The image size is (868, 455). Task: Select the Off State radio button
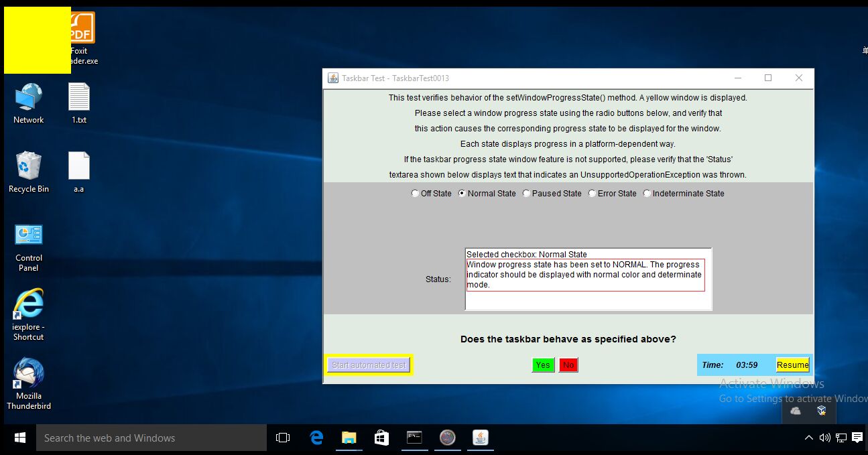416,194
